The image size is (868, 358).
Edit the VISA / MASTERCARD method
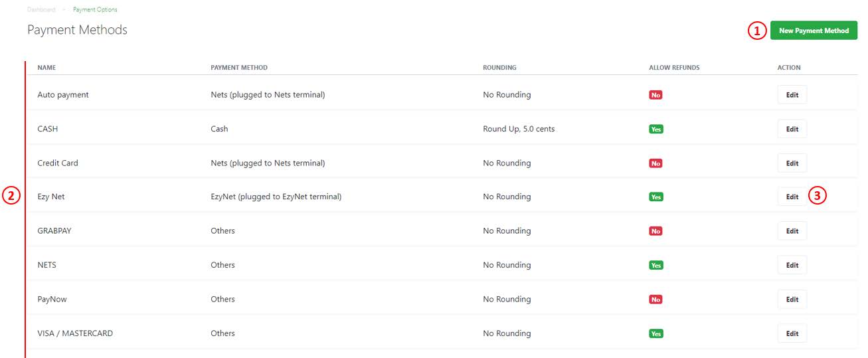792,333
